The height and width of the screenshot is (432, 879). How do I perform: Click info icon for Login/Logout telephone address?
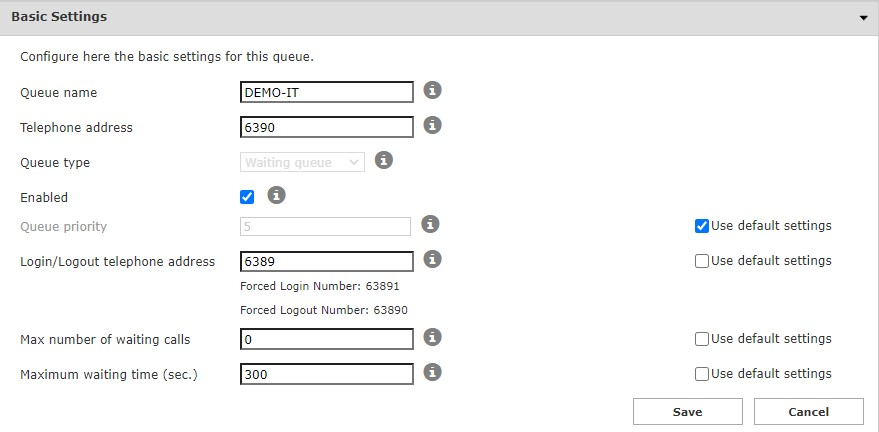point(432,260)
